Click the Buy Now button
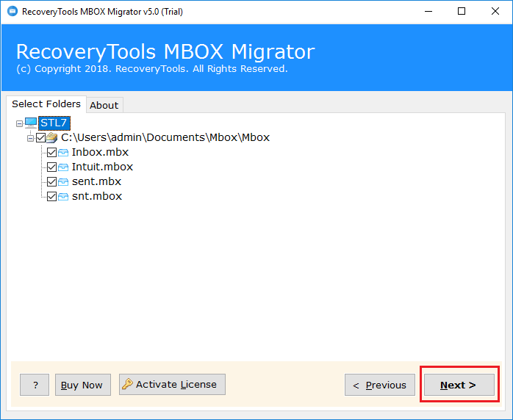The width and height of the screenshot is (513, 420). point(83,385)
